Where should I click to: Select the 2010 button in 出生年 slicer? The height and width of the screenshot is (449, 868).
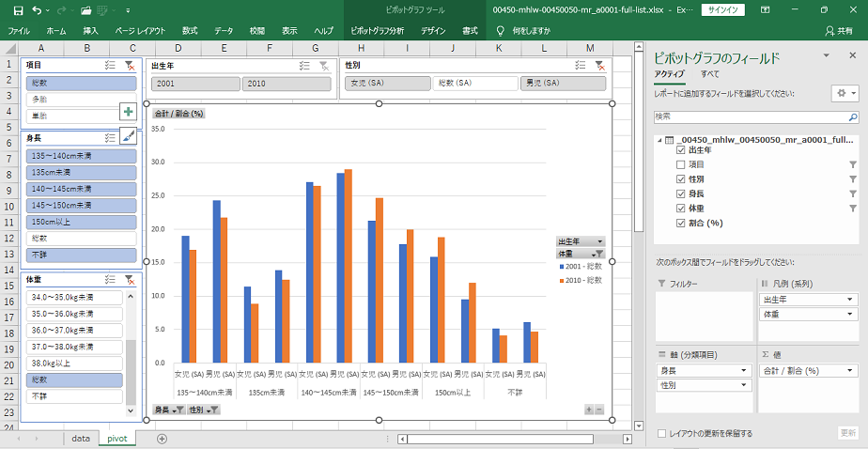pyautogui.click(x=286, y=84)
